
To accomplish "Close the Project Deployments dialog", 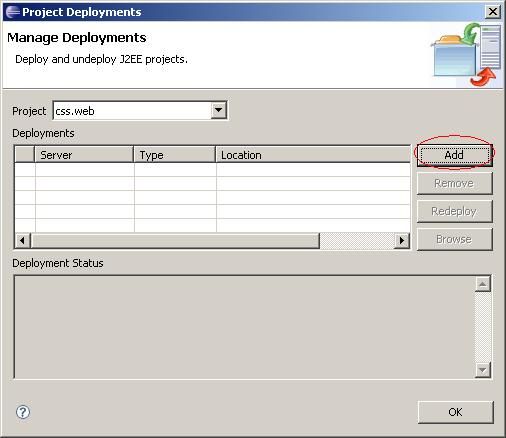I will 493,12.
